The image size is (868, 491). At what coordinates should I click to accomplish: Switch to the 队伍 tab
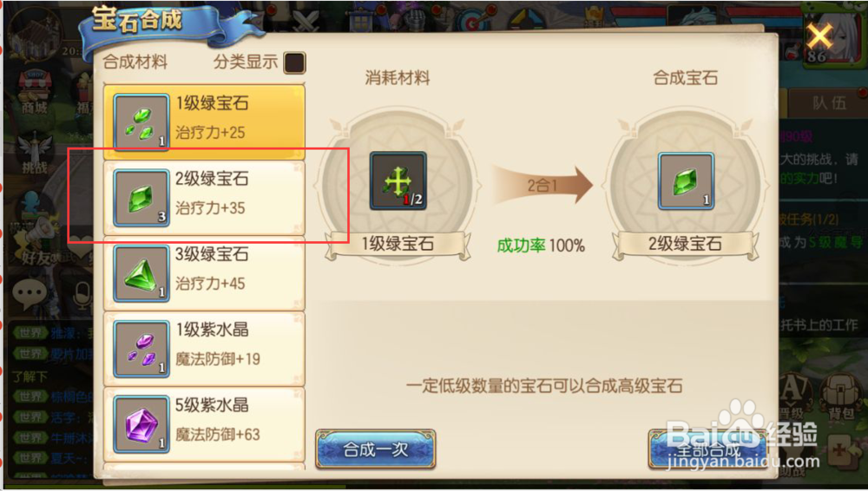click(829, 103)
